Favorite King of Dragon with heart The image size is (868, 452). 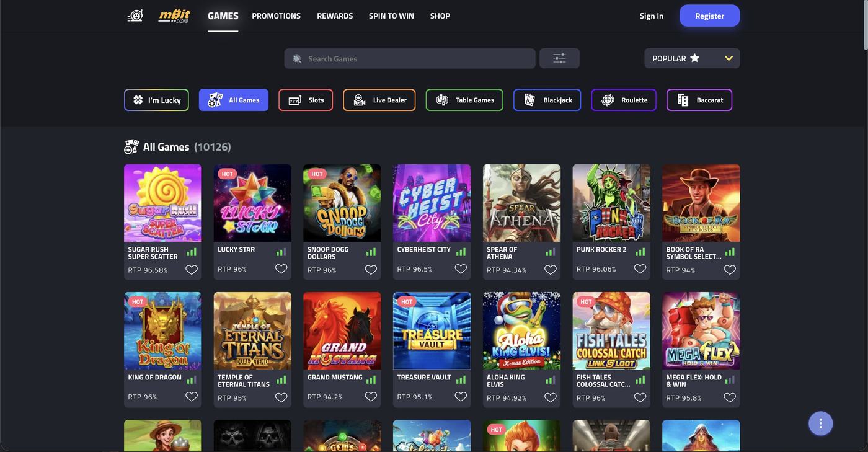192,397
